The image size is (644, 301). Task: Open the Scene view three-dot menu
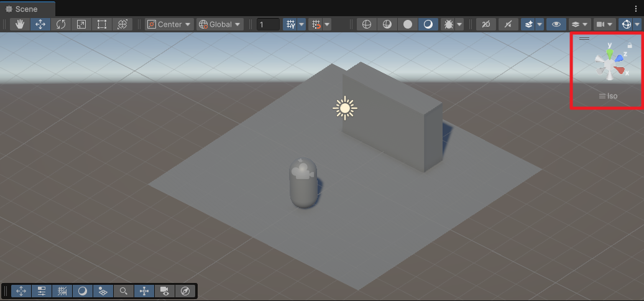tap(636, 9)
